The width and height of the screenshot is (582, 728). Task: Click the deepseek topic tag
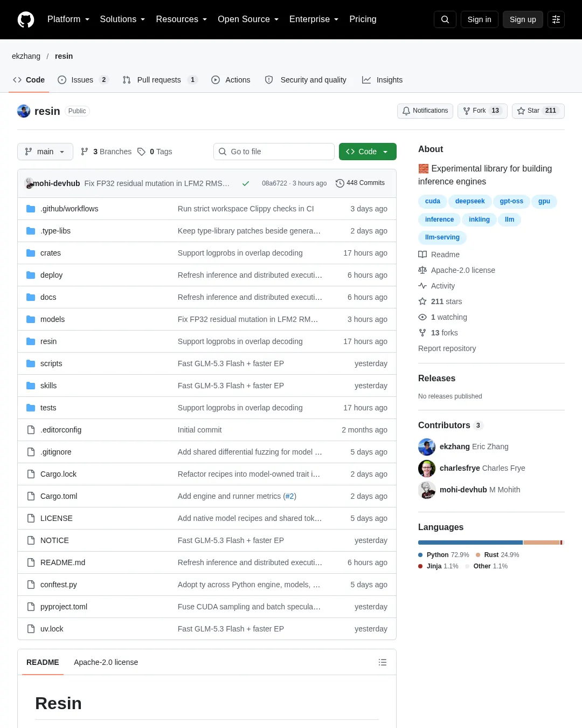(x=470, y=201)
